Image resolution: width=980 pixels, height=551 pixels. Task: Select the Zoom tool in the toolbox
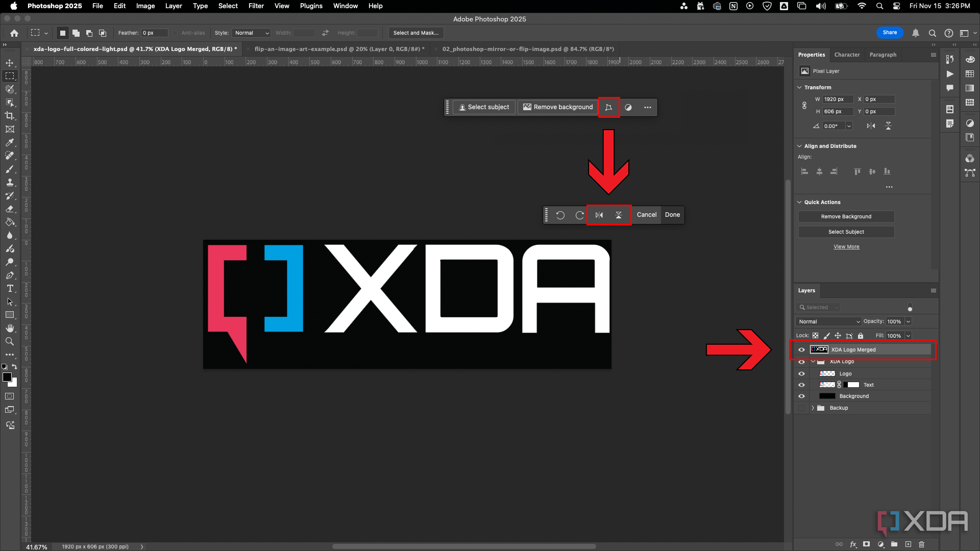click(10, 341)
